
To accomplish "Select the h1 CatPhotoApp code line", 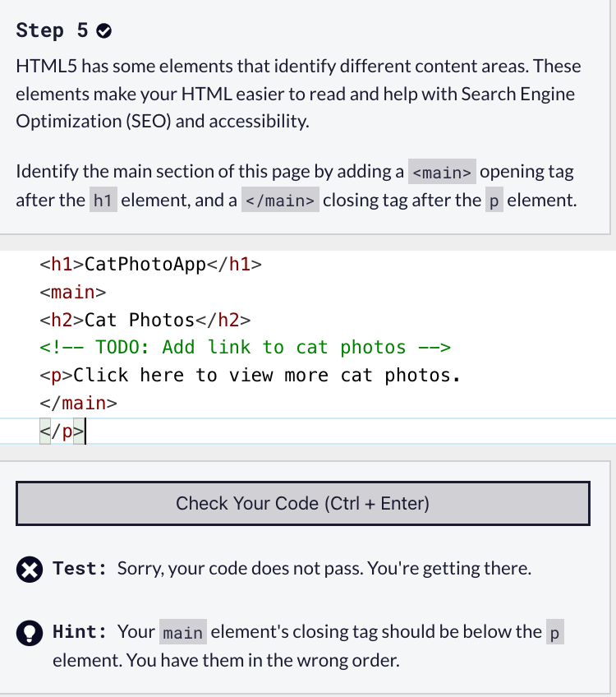I will click(x=148, y=264).
